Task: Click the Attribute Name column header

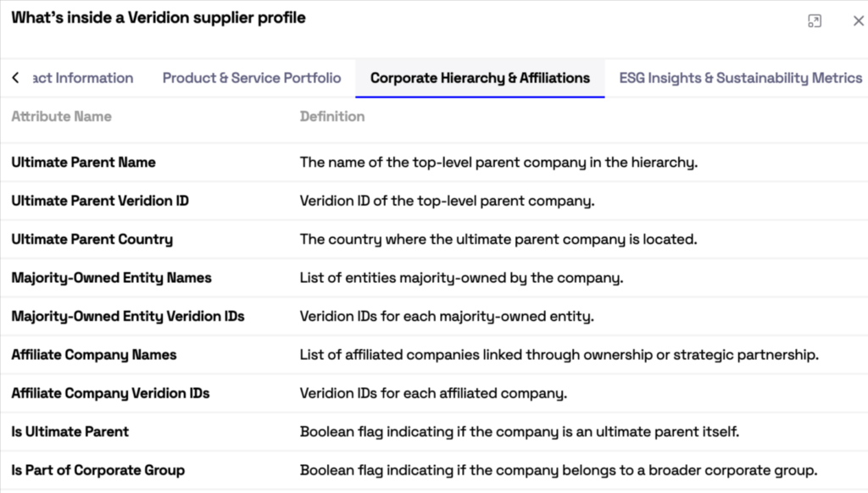Action: coord(61,116)
